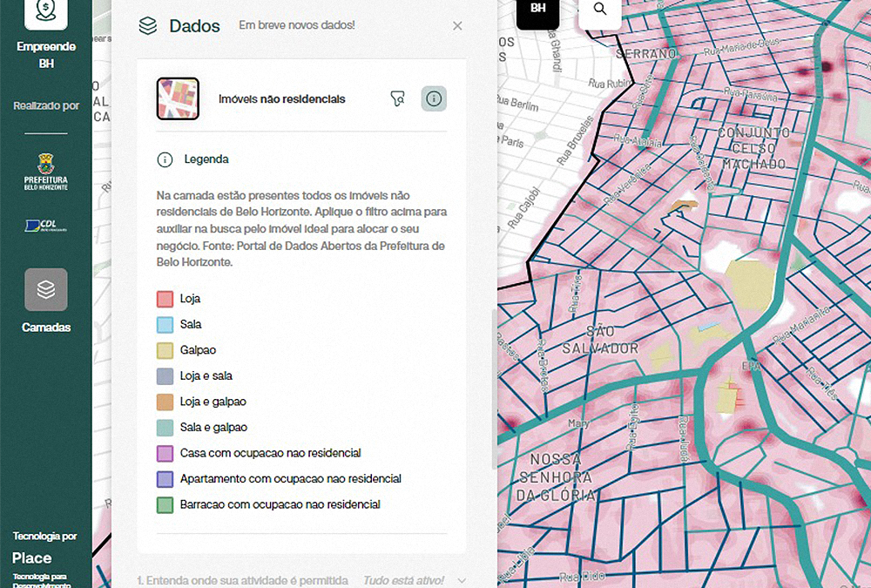Select the Sala blue legend swatch
871x588 pixels.
click(x=165, y=325)
